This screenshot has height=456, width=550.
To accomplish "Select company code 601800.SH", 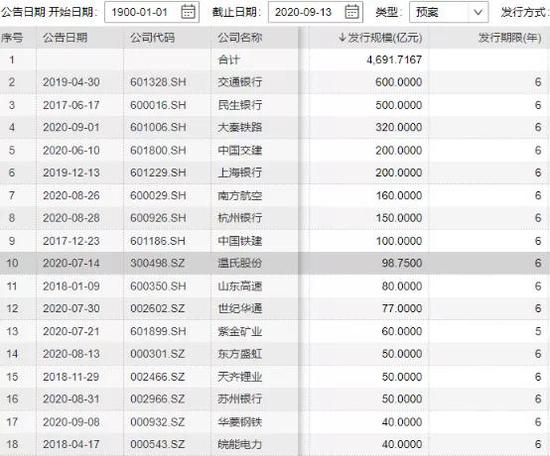I will (158, 150).
